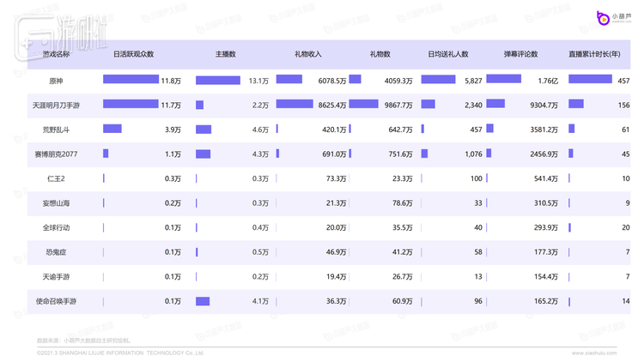
Task: Click the 赛博朋克2077 game name
Action: point(57,154)
